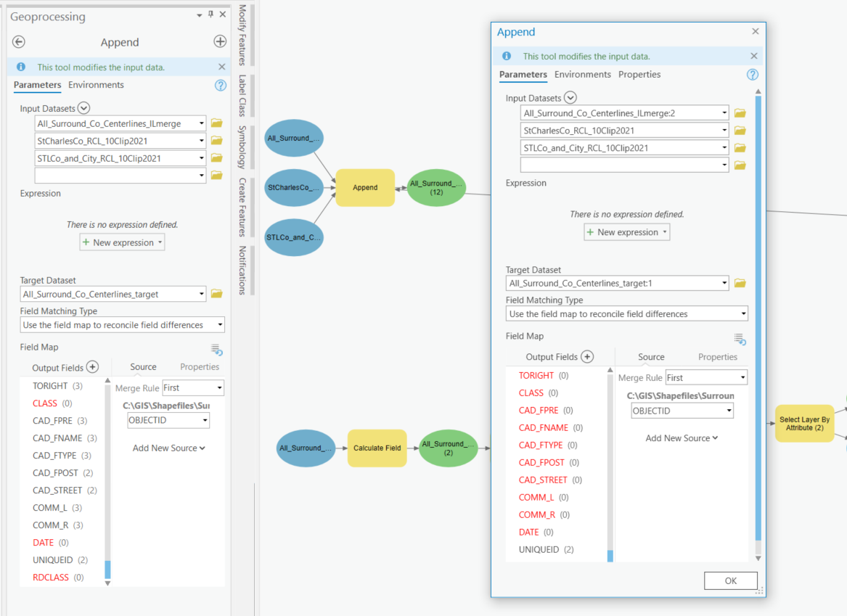Open the Symbology side tab
Image resolution: width=847 pixels, height=616 pixels.
(245, 145)
